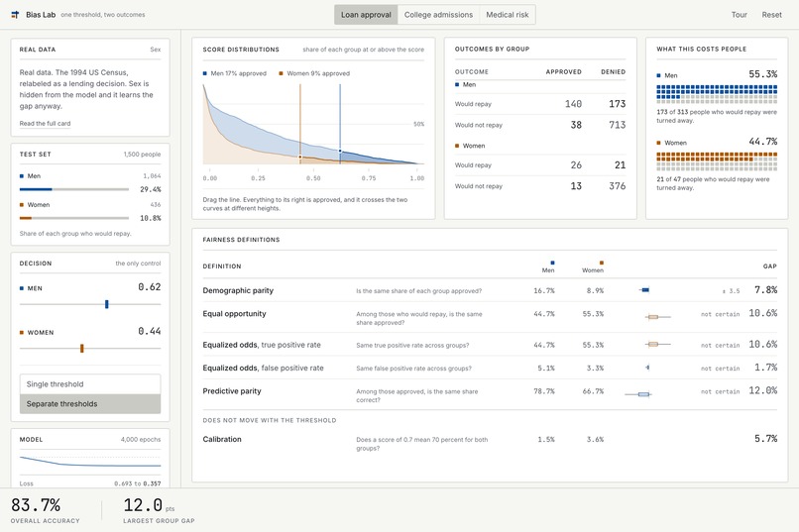Screen dimensions: 799x532
Task: Click the Men share progress bar in Test Set
Action: pyautogui.click(x=74, y=189)
